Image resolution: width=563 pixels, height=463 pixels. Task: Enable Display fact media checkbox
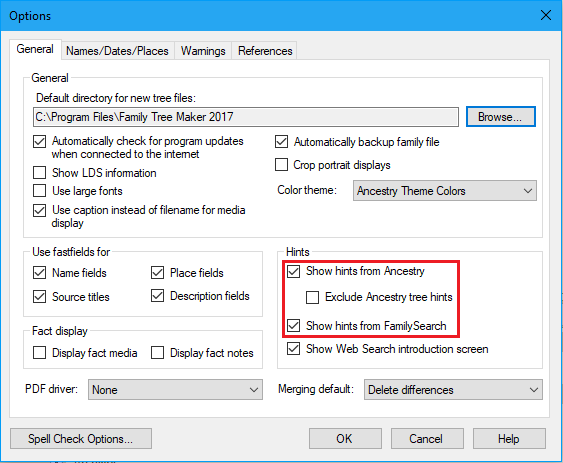coord(39,353)
